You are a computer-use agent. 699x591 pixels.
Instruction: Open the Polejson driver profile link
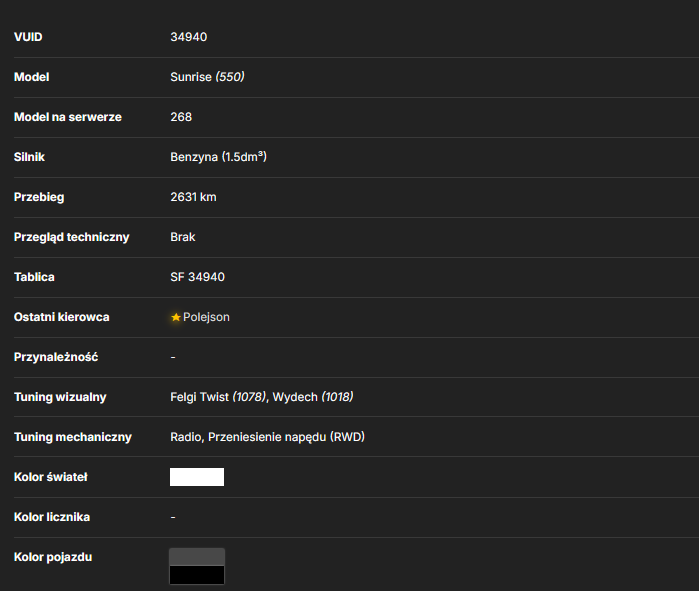[206, 317]
